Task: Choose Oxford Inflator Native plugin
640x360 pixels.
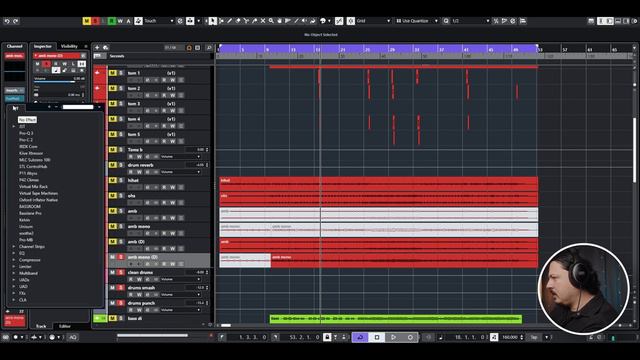Action: pyautogui.click(x=38, y=200)
